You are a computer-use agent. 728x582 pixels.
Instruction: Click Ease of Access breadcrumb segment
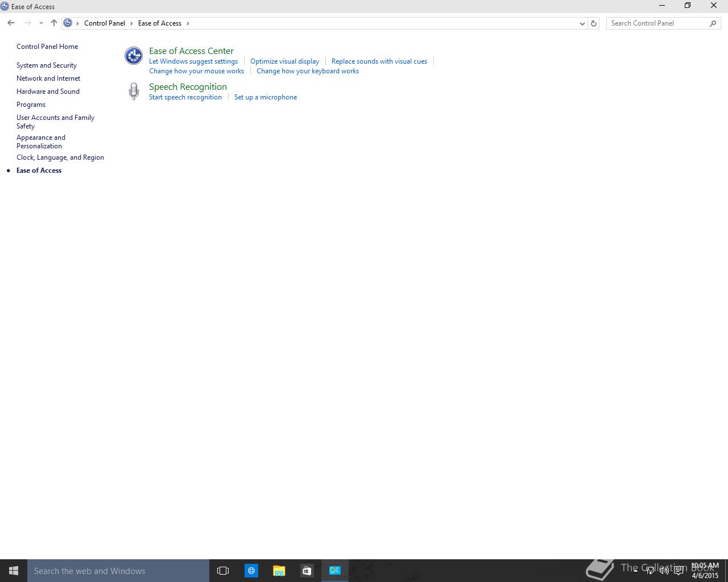[x=160, y=23]
